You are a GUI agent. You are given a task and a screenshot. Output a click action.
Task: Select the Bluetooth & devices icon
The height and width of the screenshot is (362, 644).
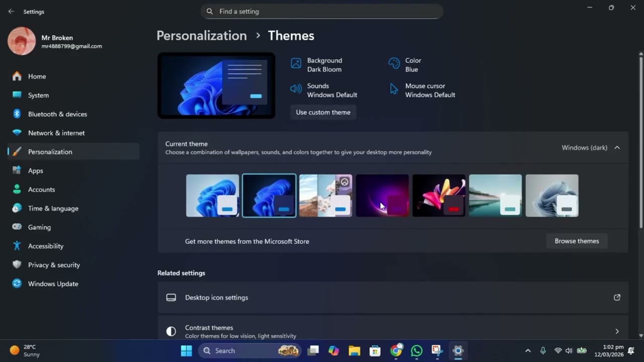coord(17,114)
